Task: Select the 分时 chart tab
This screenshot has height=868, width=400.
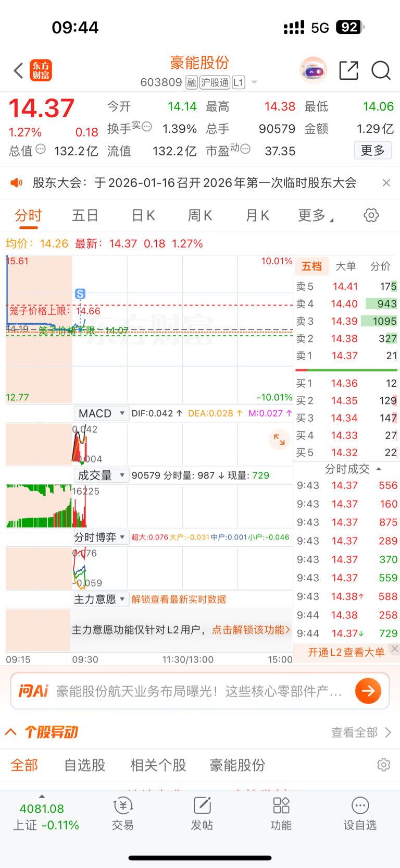Action: coord(28,215)
